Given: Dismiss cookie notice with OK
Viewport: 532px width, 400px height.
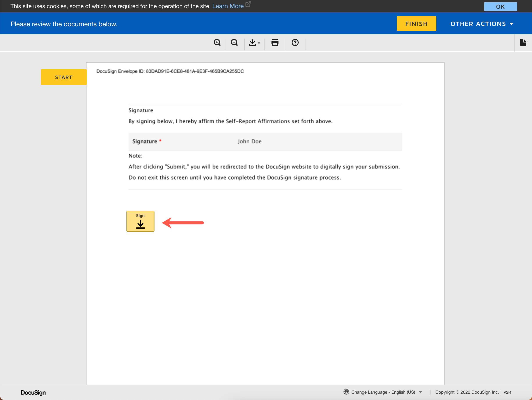Looking at the screenshot, I should [x=500, y=7].
